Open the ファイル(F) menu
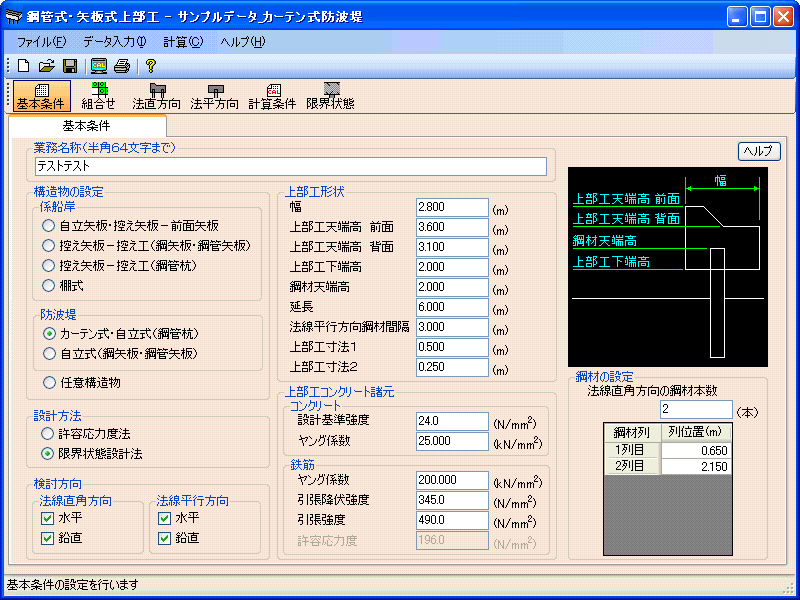The height and width of the screenshot is (600, 800). [42, 41]
